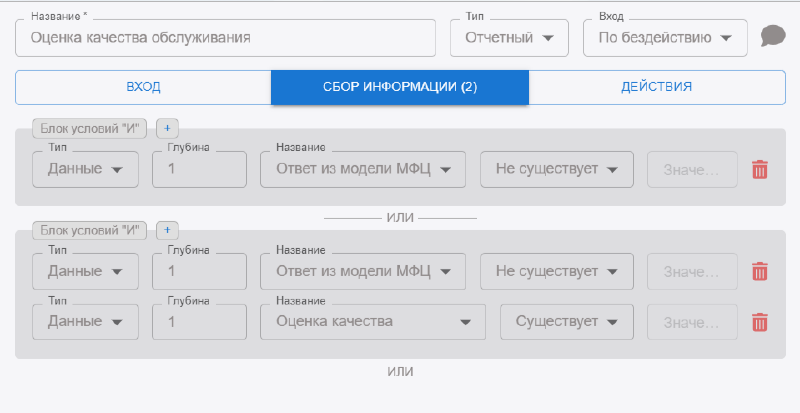This screenshot has width=800, height=413.
Task: Select the 'СБОР ИНФОРМАЦИИ (2)' tab
Action: coord(399,87)
